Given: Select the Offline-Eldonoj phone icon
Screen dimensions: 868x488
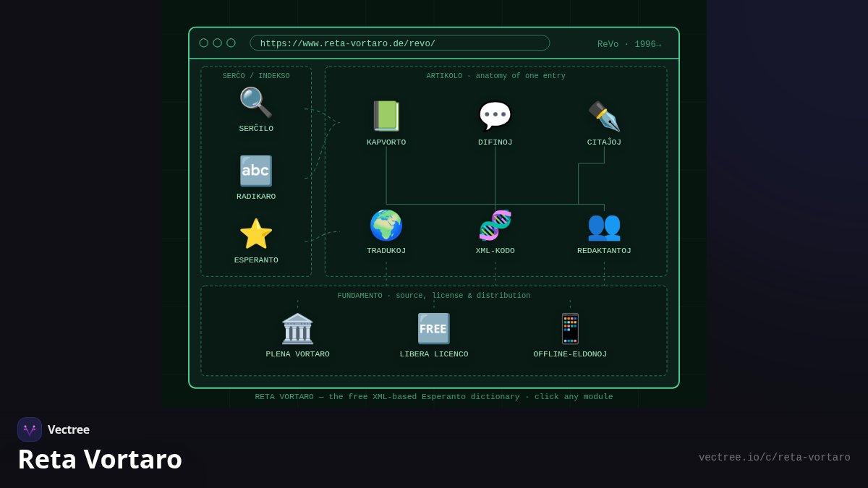Looking at the screenshot, I should click(570, 329).
